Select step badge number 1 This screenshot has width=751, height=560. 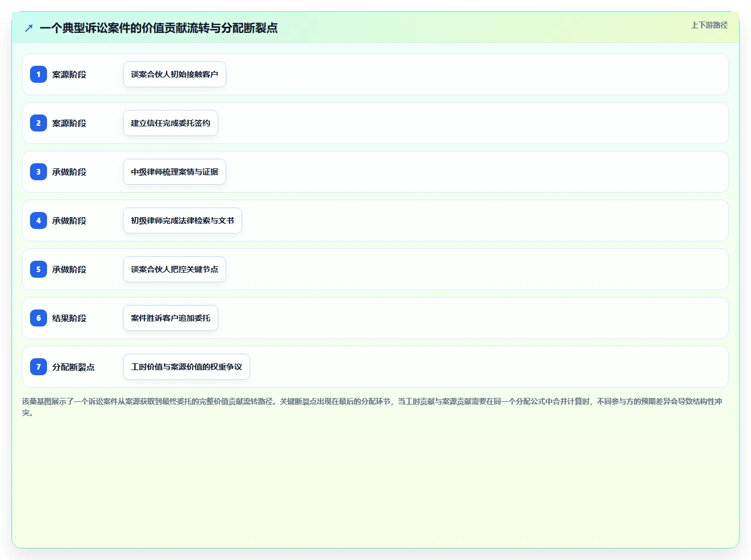coord(39,74)
